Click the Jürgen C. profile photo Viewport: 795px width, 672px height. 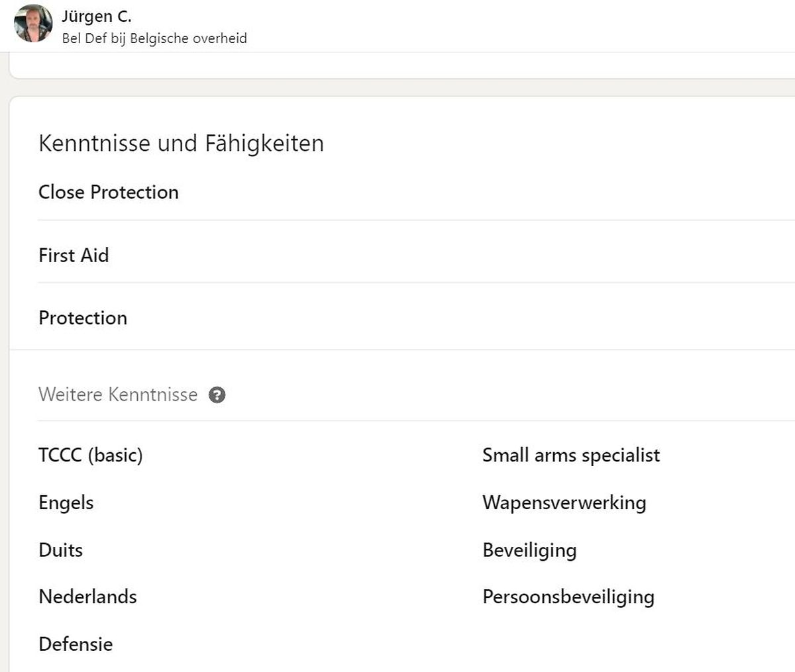tap(33, 23)
